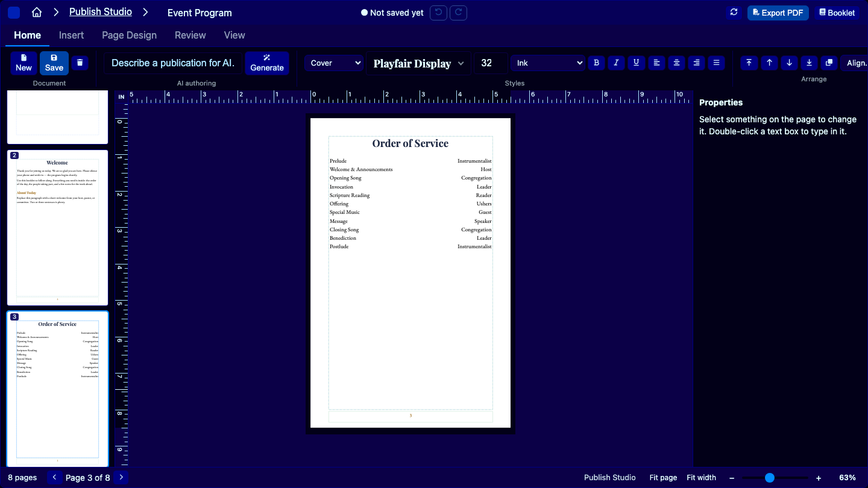Send selection backward one level
This screenshot has width=868, height=488.
(789, 63)
